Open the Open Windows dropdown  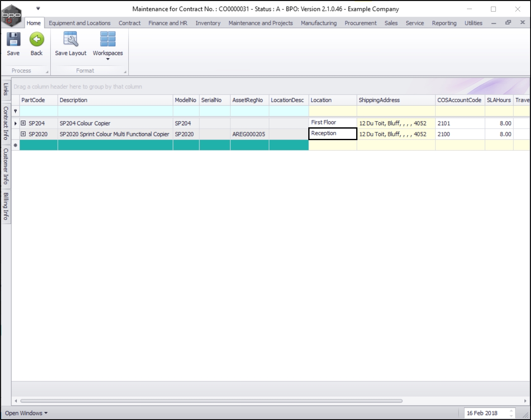click(x=26, y=413)
